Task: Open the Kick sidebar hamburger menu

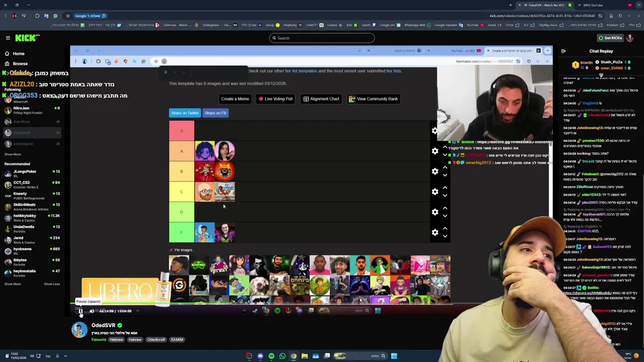Action: [8, 38]
